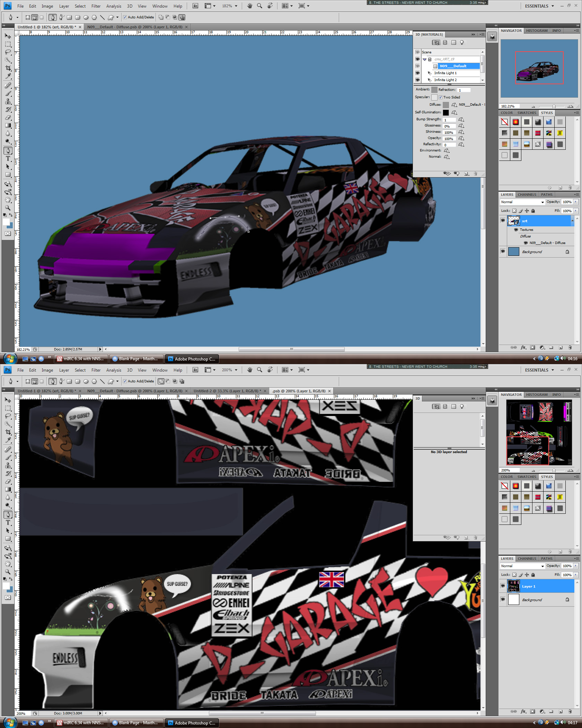Filter by lights in 3D Materials panel
Screen dimensions: 582x728
pyautogui.click(x=462, y=43)
